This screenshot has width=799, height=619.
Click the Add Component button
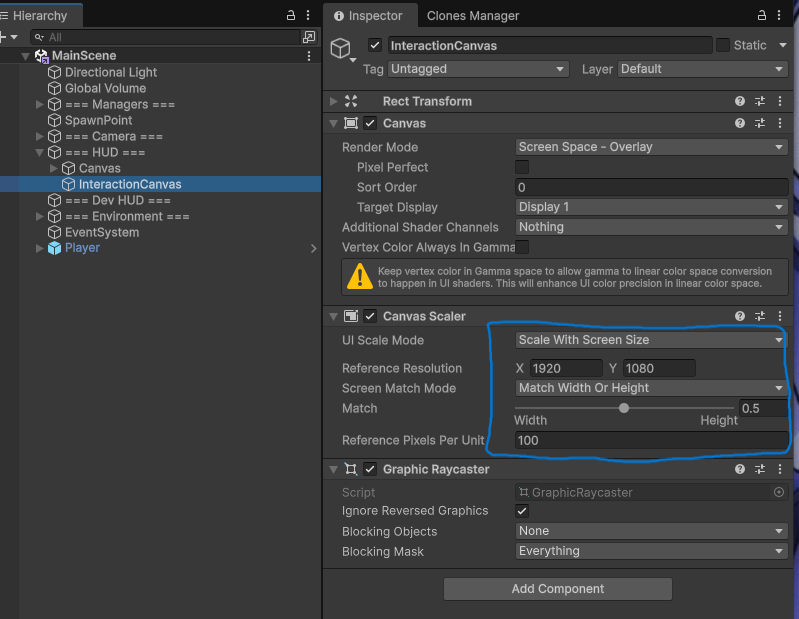tap(558, 589)
